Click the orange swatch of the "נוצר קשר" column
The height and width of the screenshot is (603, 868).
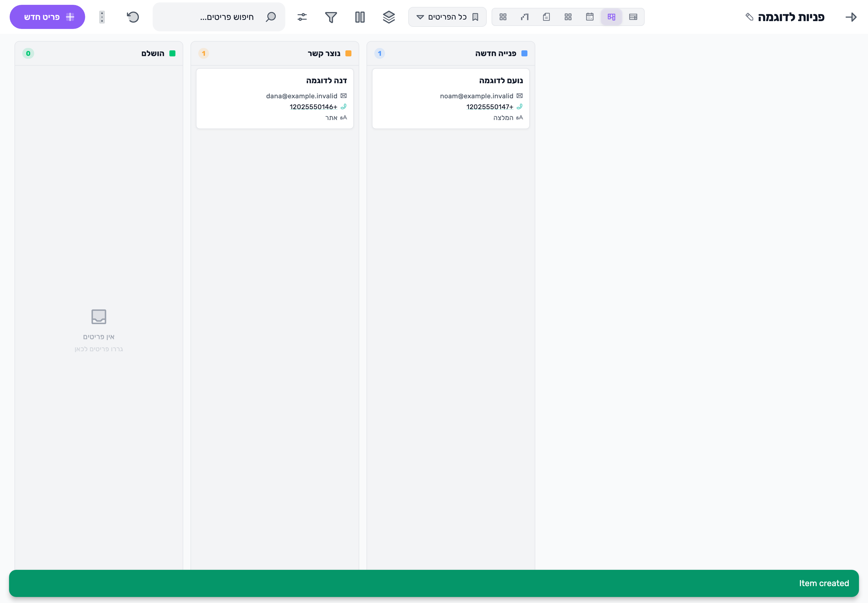coord(348,53)
